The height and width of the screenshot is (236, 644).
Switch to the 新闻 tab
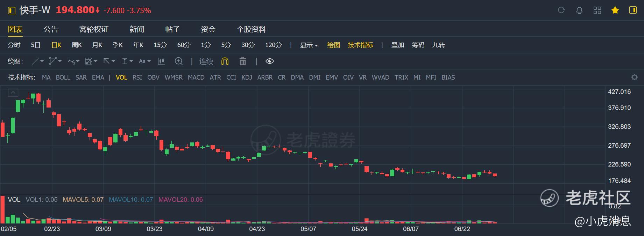click(x=137, y=29)
